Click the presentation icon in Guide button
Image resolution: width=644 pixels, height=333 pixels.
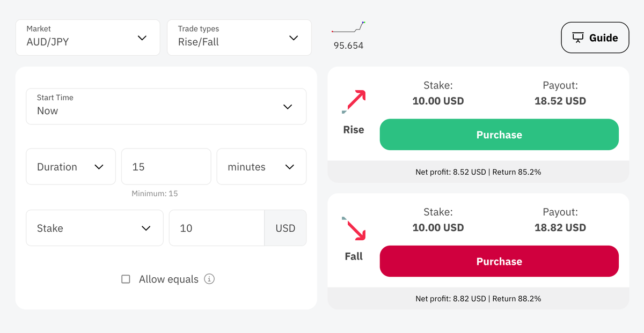pos(577,38)
